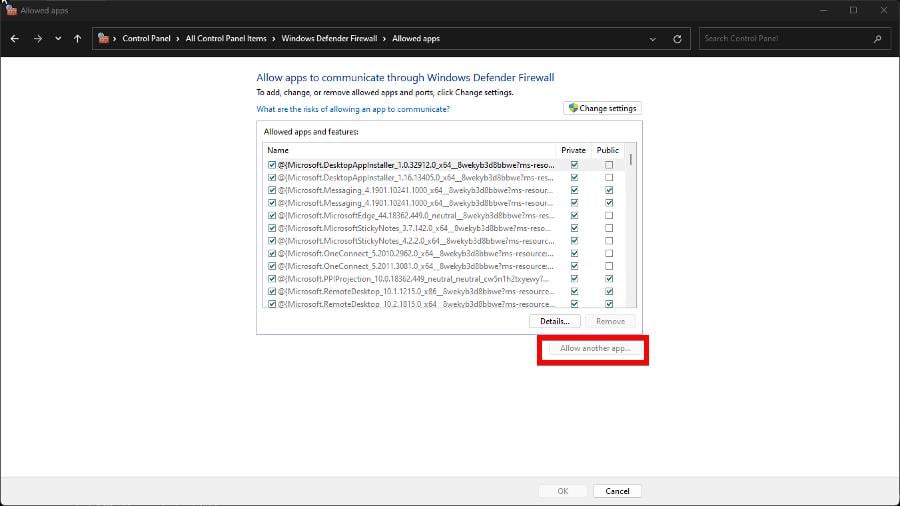Go forward using the Forward arrow
This screenshot has height=506, width=900.
[x=37, y=38]
